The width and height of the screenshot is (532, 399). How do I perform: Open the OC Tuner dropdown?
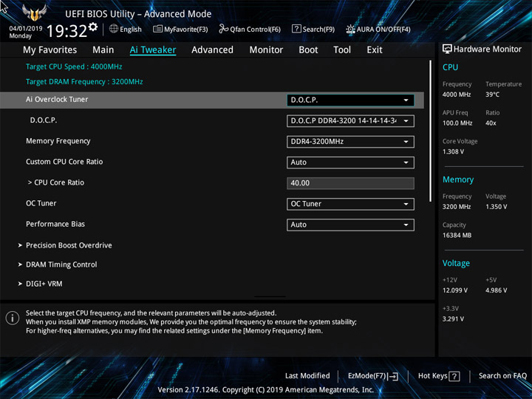point(350,204)
